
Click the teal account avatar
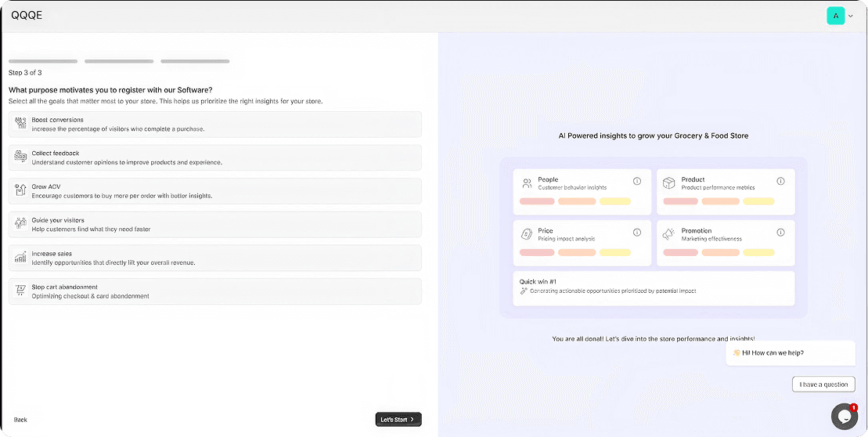pyautogui.click(x=835, y=16)
